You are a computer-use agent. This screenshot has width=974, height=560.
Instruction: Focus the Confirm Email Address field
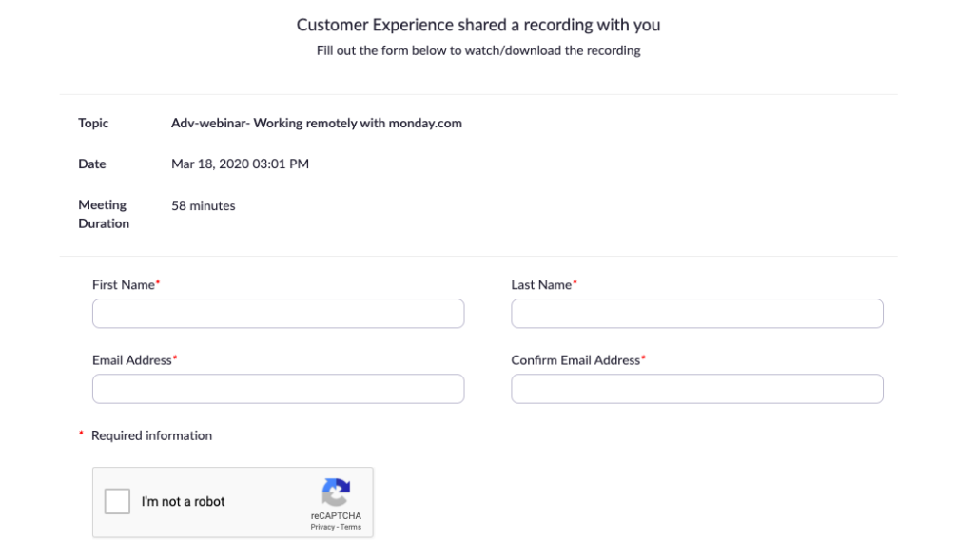coord(696,389)
